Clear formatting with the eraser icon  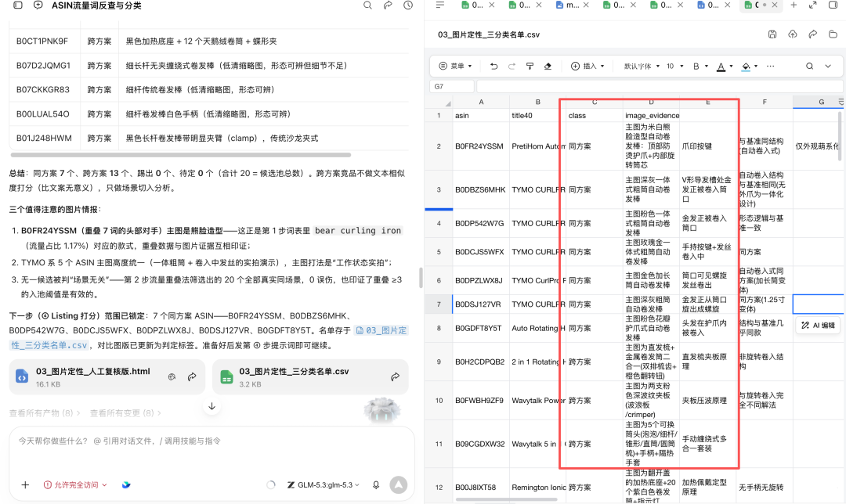[x=548, y=66]
